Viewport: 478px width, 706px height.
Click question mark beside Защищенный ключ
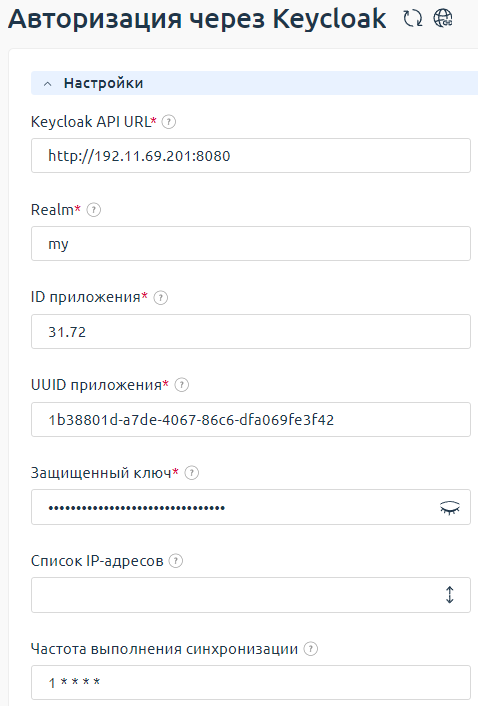[192, 473]
